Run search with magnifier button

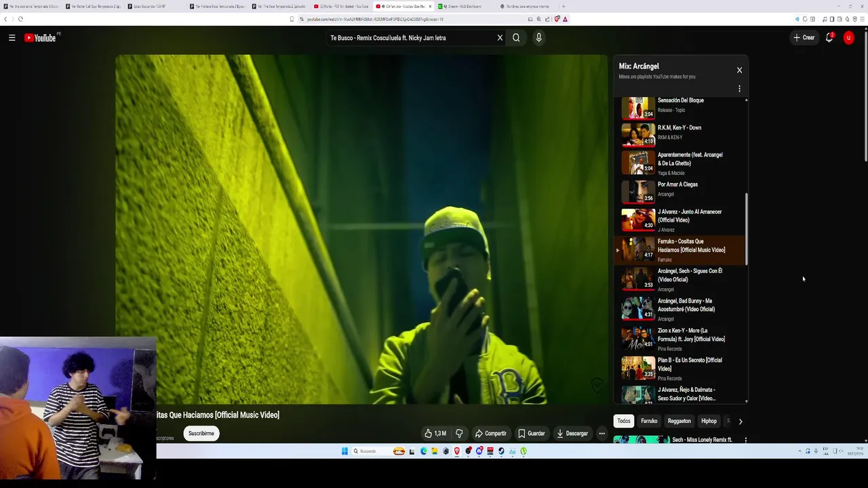[516, 38]
